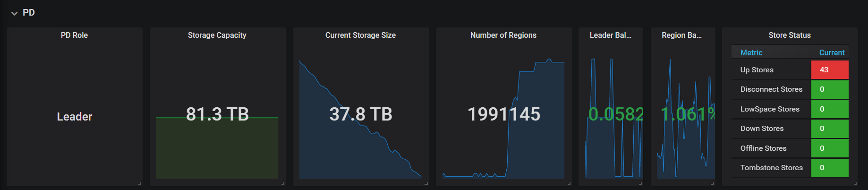Click resize handle of Number of Regions panel

pyautogui.click(x=569, y=183)
